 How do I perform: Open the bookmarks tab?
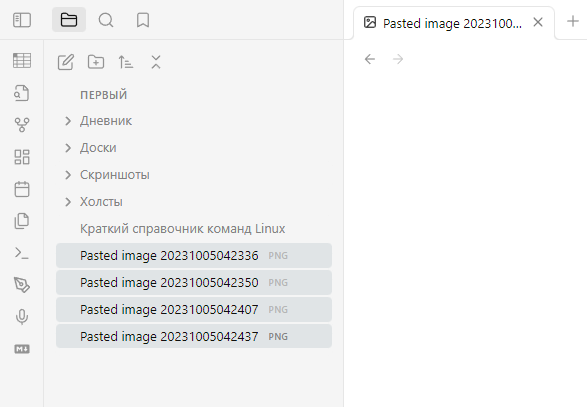[x=143, y=20]
